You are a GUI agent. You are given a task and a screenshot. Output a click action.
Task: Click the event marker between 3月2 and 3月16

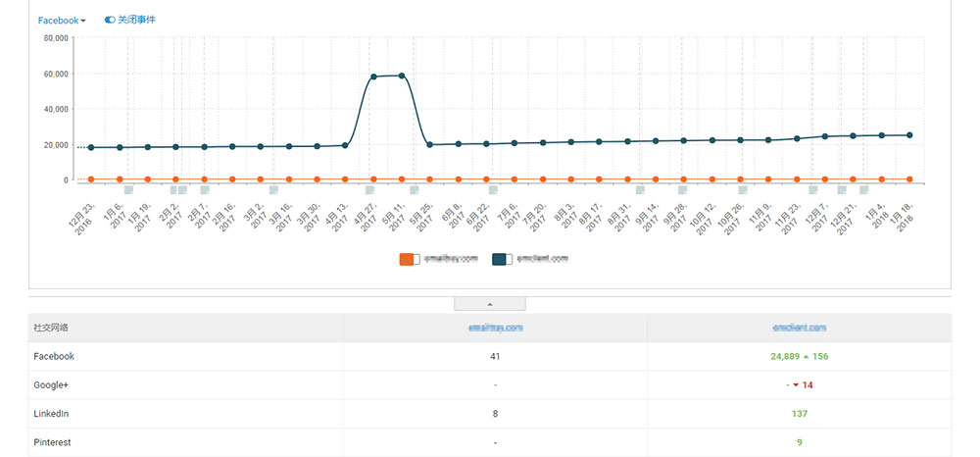pyautogui.click(x=273, y=190)
